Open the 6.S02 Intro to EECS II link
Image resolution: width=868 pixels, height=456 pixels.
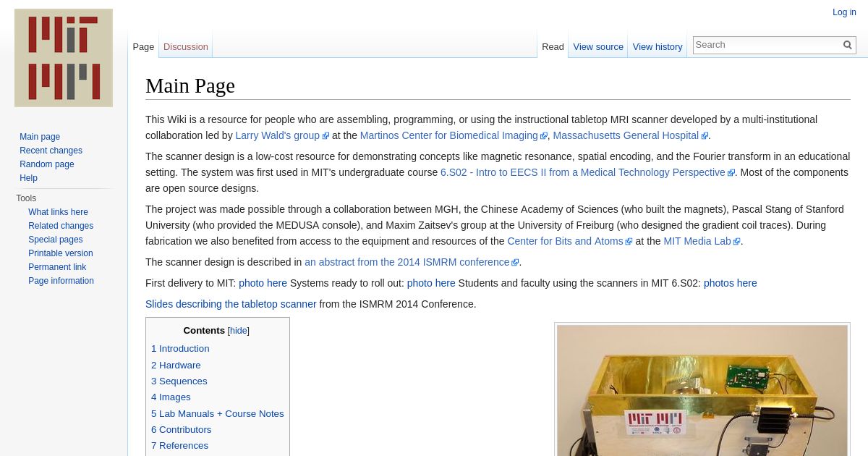[587, 172]
